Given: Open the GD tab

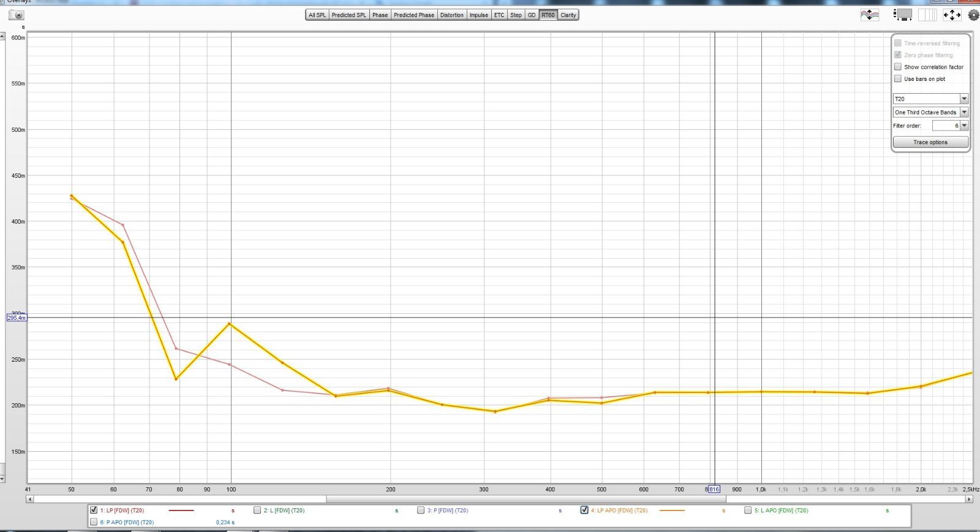Looking at the screenshot, I should coord(532,15).
